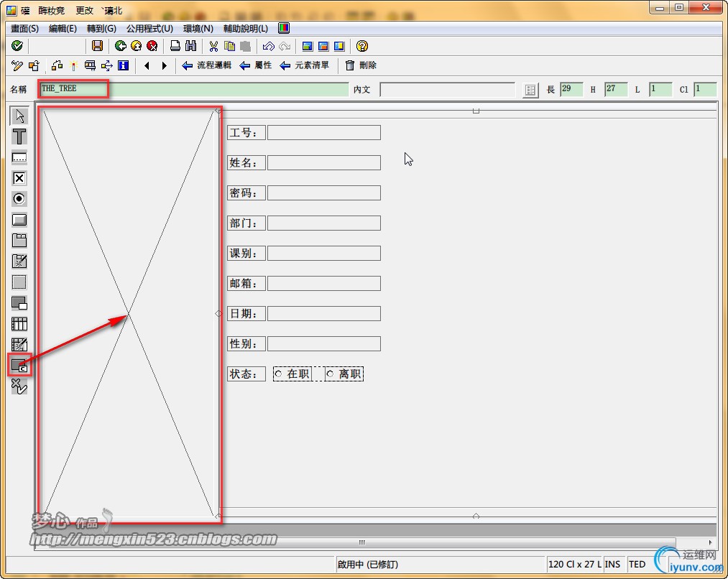The width and height of the screenshot is (728, 579).
Task: Click the yellow Help question mark icon
Action: click(362, 45)
